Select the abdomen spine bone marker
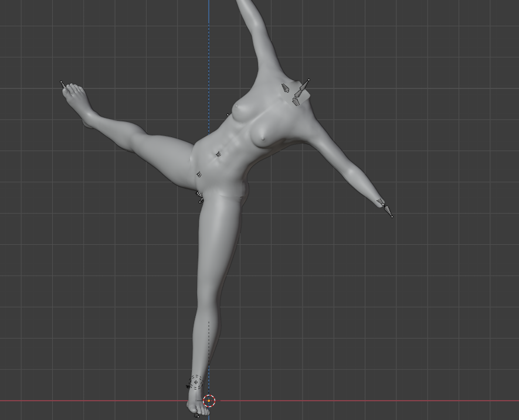Image resolution: width=519 pixels, height=420 pixels. (x=218, y=155)
